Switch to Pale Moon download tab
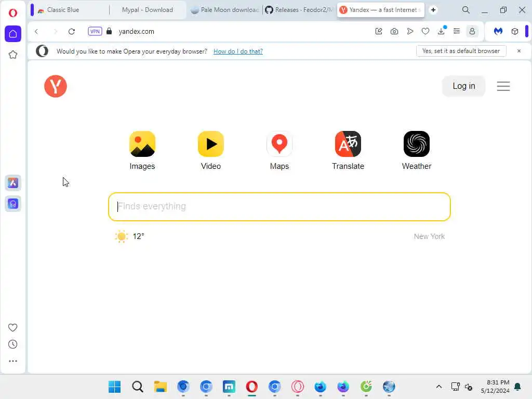Screen dimensions: 532x399 click(x=224, y=10)
